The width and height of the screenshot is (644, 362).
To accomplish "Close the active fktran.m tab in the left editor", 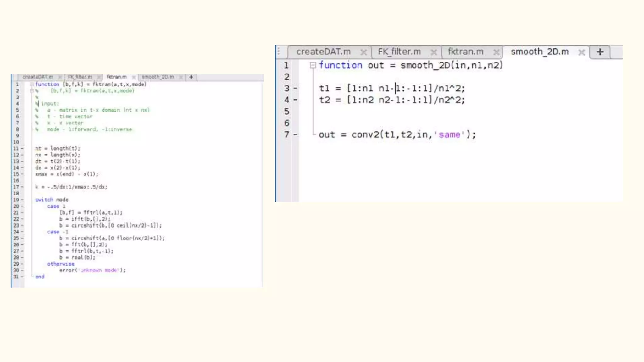I will click(x=134, y=77).
